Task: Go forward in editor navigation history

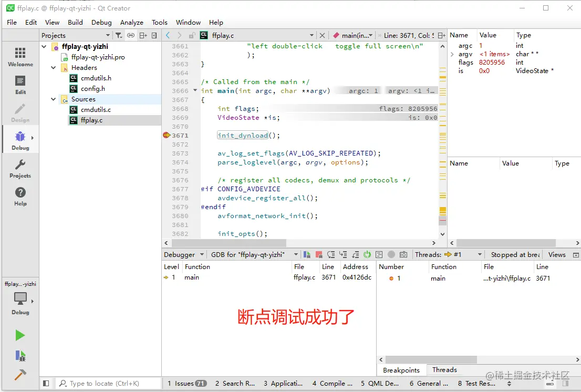Action: (x=180, y=35)
